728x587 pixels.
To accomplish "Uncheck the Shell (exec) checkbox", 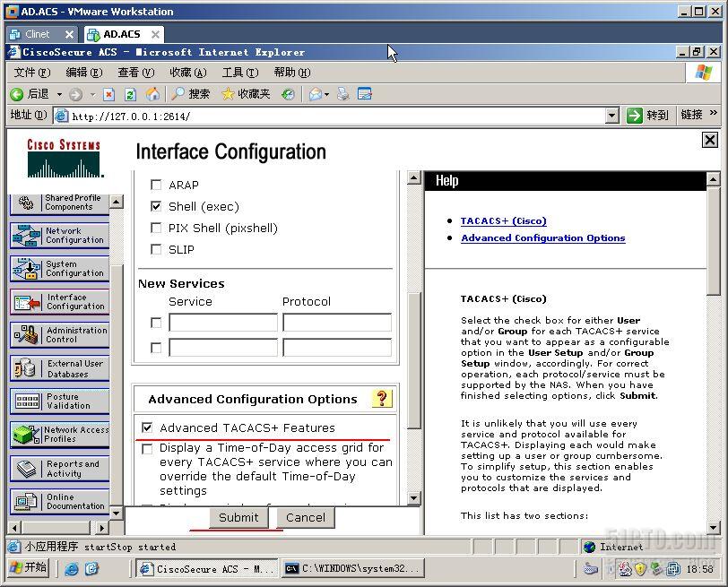I will [x=157, y=206].
